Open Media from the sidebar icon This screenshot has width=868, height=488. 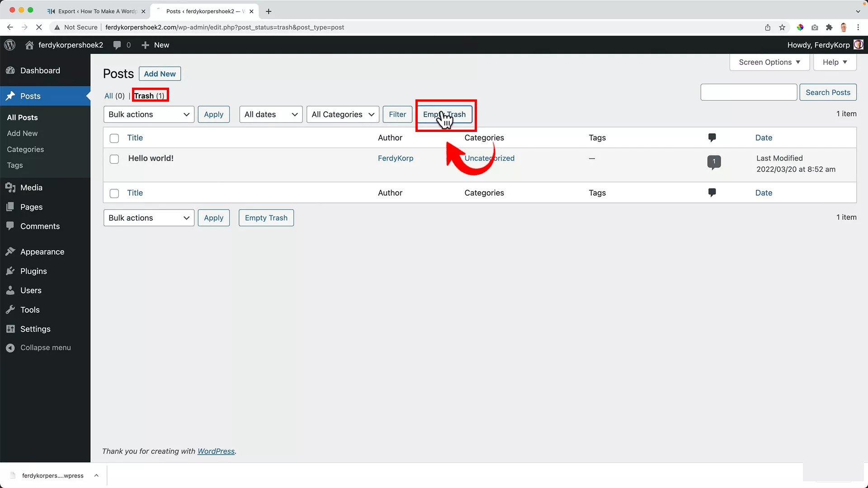click(x=11, y=188)
